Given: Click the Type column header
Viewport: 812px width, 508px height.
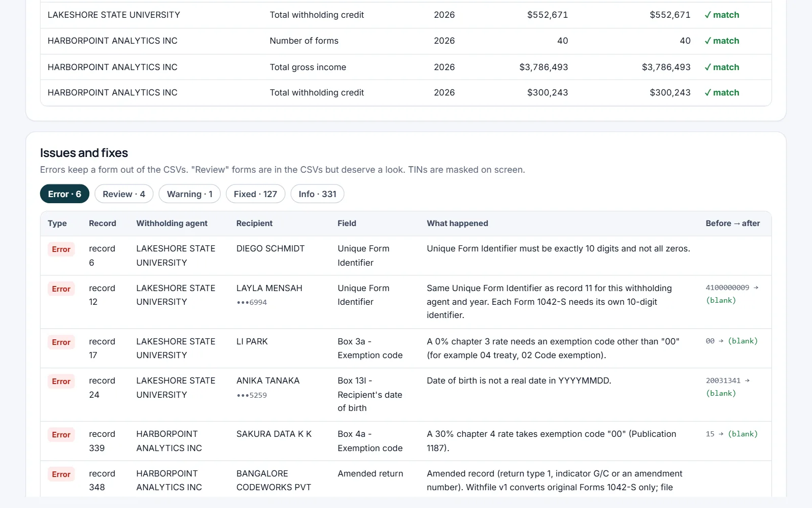Looking at the screenshot, I should coord(57,224).
